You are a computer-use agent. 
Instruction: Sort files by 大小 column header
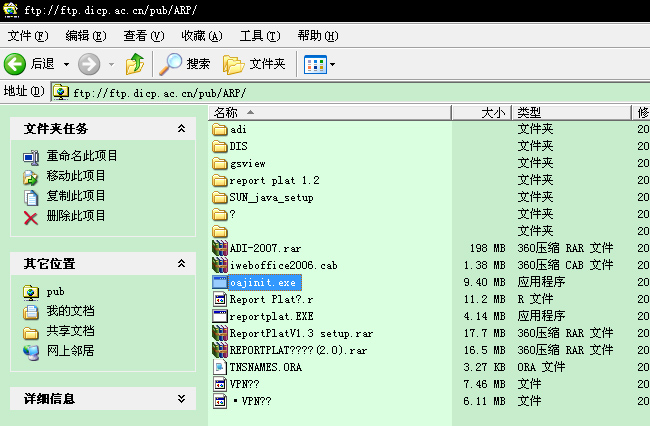pos(492,112)
